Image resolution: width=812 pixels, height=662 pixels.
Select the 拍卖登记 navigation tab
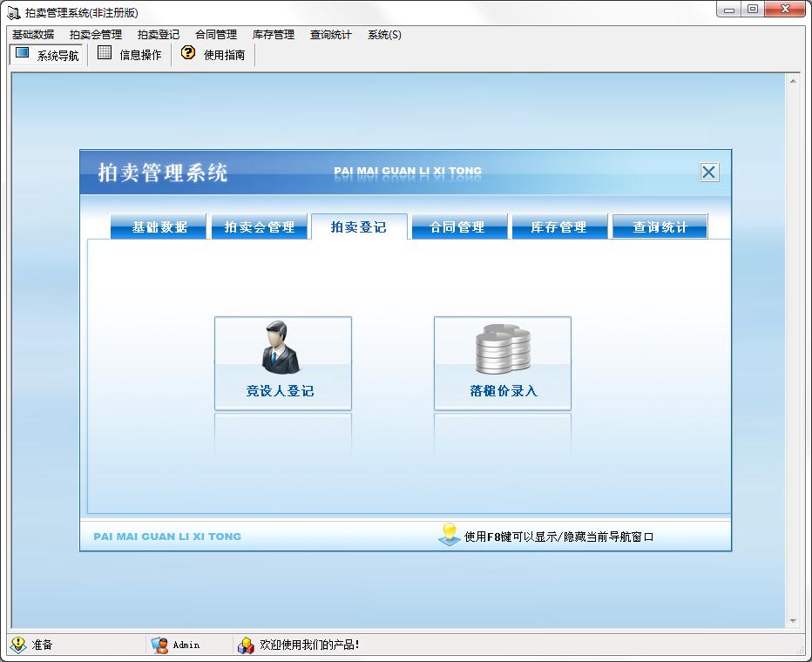(359, 226)
